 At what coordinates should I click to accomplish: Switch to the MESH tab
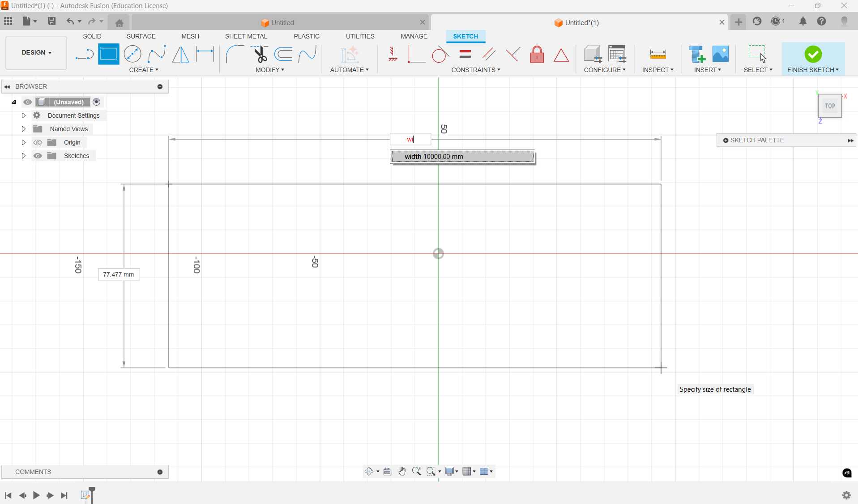(190, 36)
